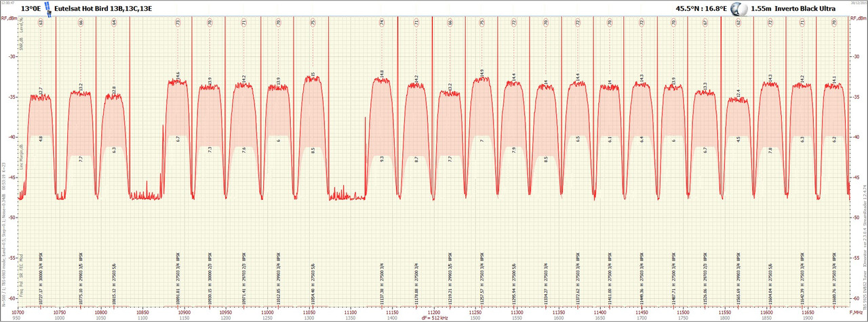The width and height of the screenshot is (868, 322).
Task: Click the 12.4 SNR peak value
Action: point(738,93)
